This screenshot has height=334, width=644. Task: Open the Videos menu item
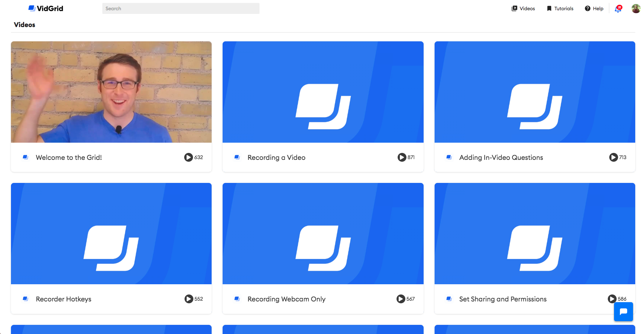coord(523,8)
